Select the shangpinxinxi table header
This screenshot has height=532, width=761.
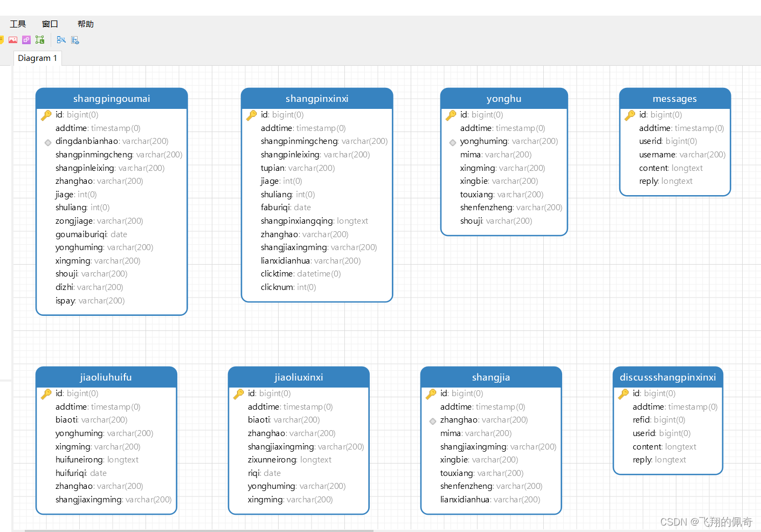(x=317, y=99)
